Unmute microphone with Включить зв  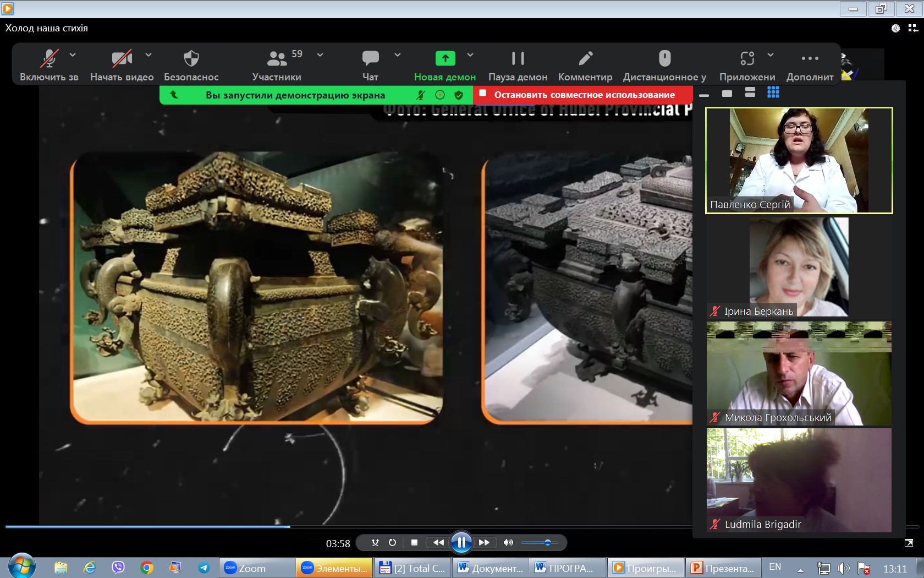49,66
